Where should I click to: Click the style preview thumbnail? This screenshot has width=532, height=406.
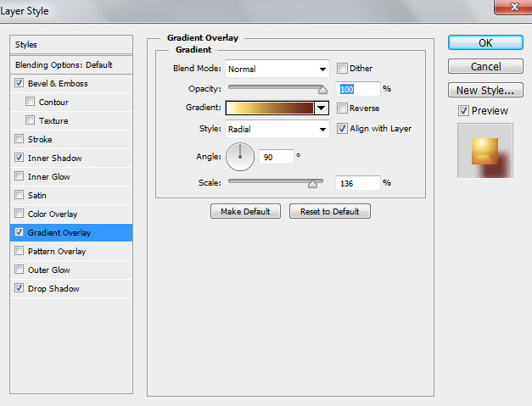point(485,151)
